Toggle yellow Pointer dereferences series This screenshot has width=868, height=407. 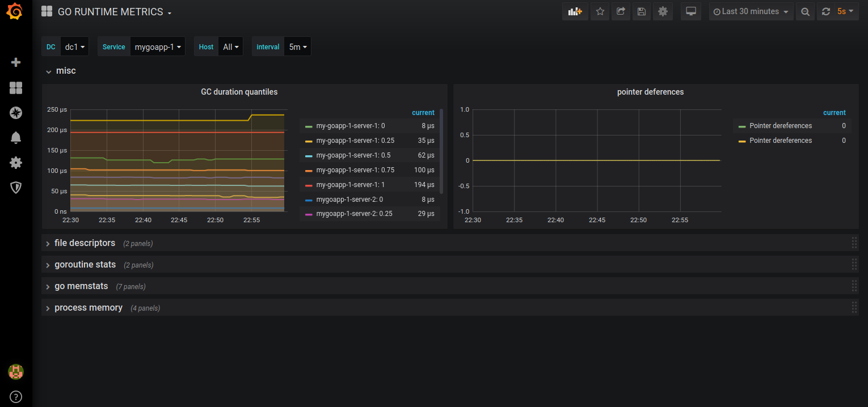(x=781, y=141)
